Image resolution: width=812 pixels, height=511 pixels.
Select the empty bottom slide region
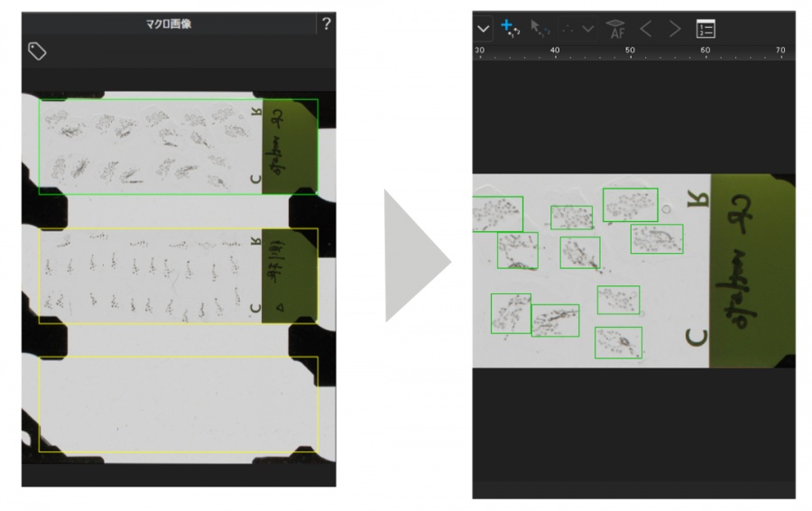(178, 404)
